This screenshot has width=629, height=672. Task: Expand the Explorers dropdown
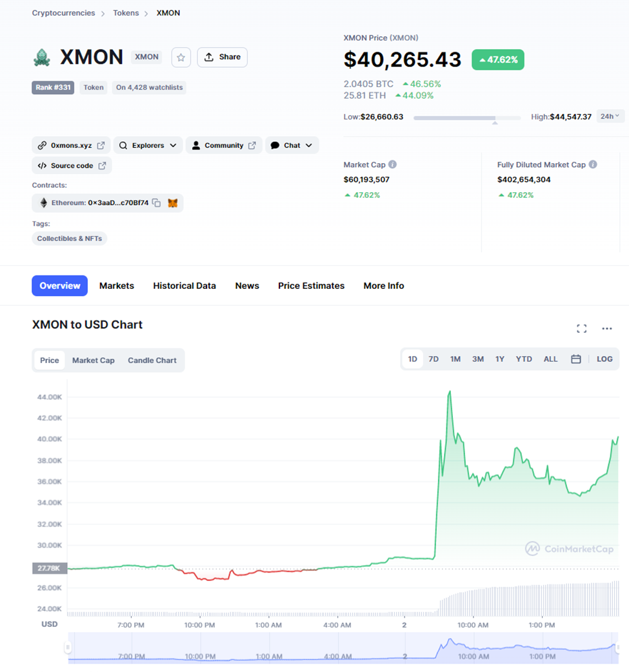(x=148, y=145)
